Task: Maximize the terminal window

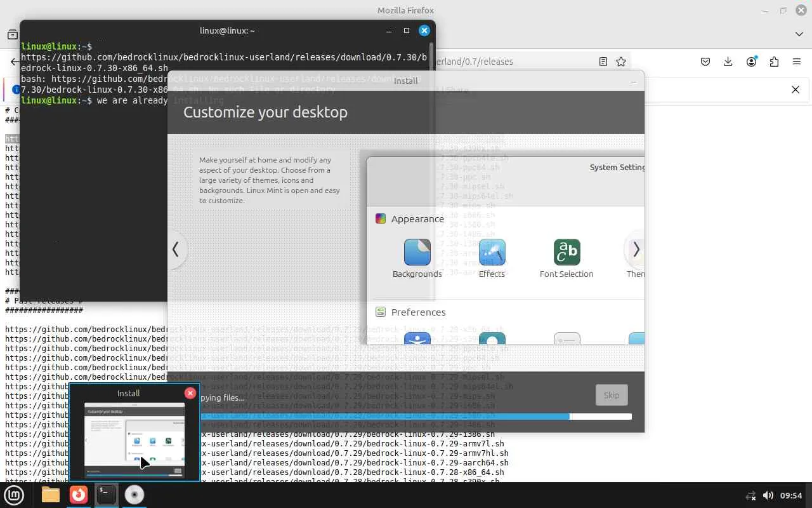Action: (407, 30)
